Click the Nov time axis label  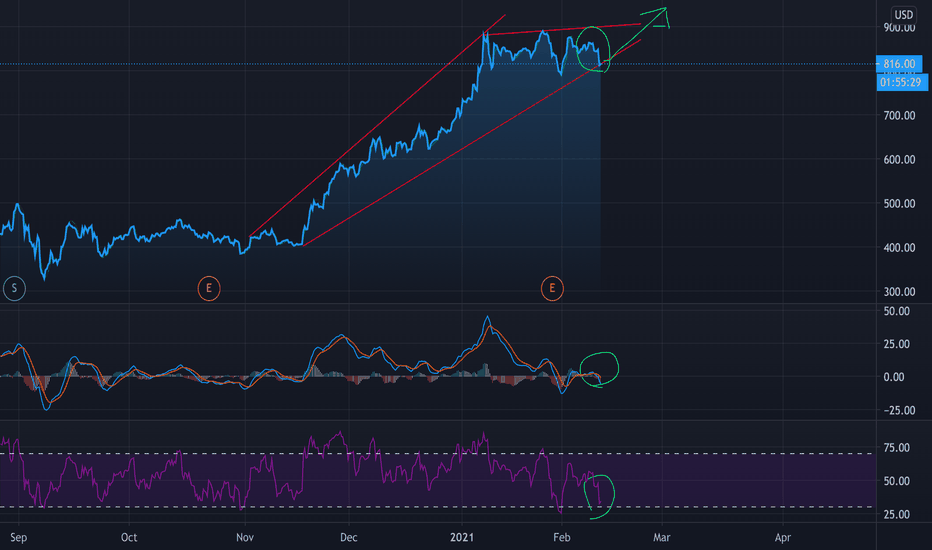click(245, 538)
